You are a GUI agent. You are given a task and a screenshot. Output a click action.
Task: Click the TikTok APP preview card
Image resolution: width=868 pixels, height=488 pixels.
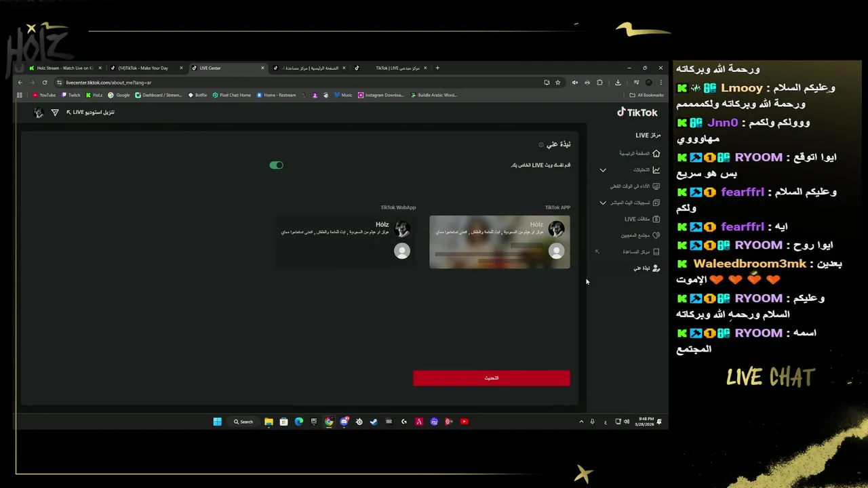pos(500,242)
